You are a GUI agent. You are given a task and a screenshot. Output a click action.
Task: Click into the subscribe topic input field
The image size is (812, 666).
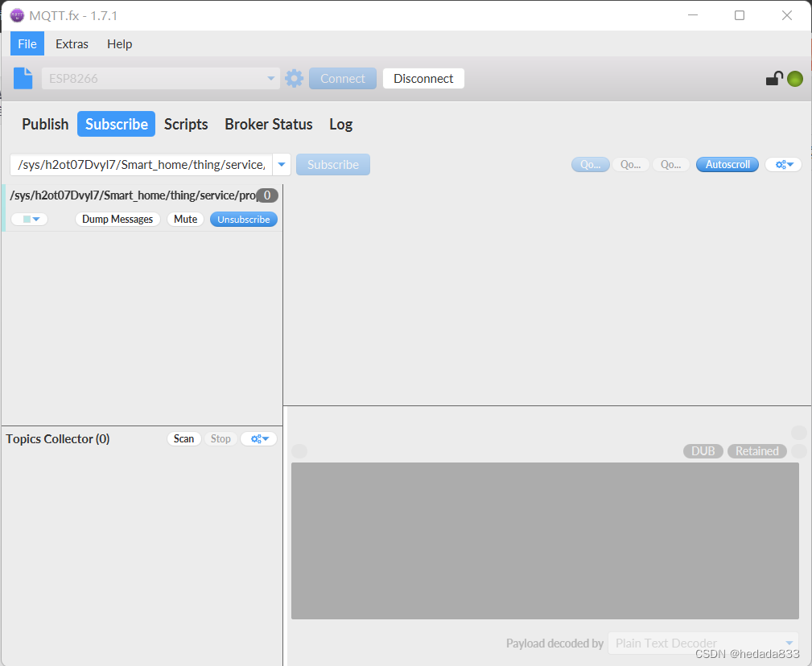tap(142, 165)
